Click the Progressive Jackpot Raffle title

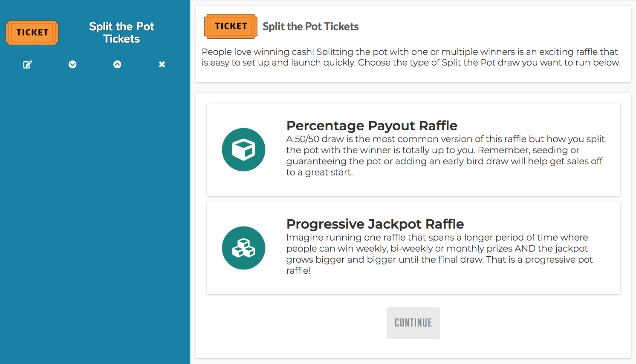[375, 224]
